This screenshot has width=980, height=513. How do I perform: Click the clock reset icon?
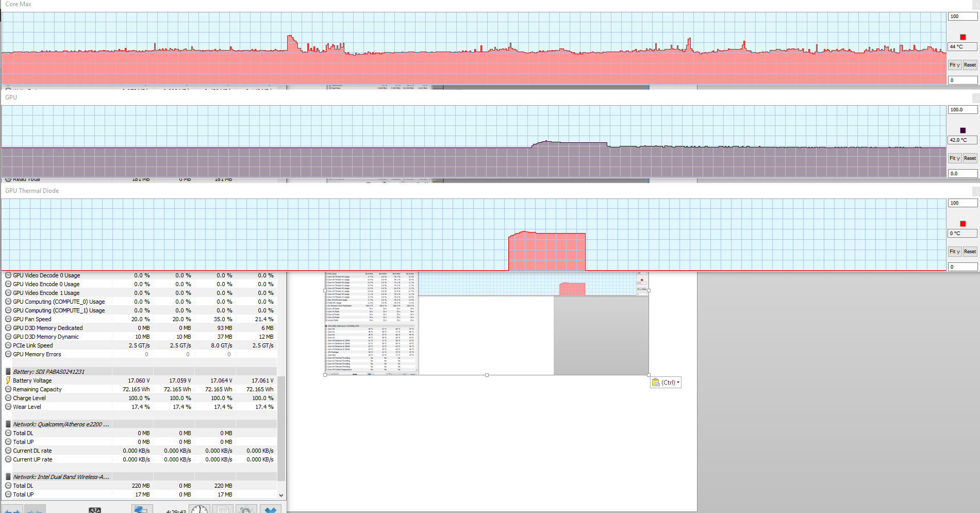click(200, 509)
